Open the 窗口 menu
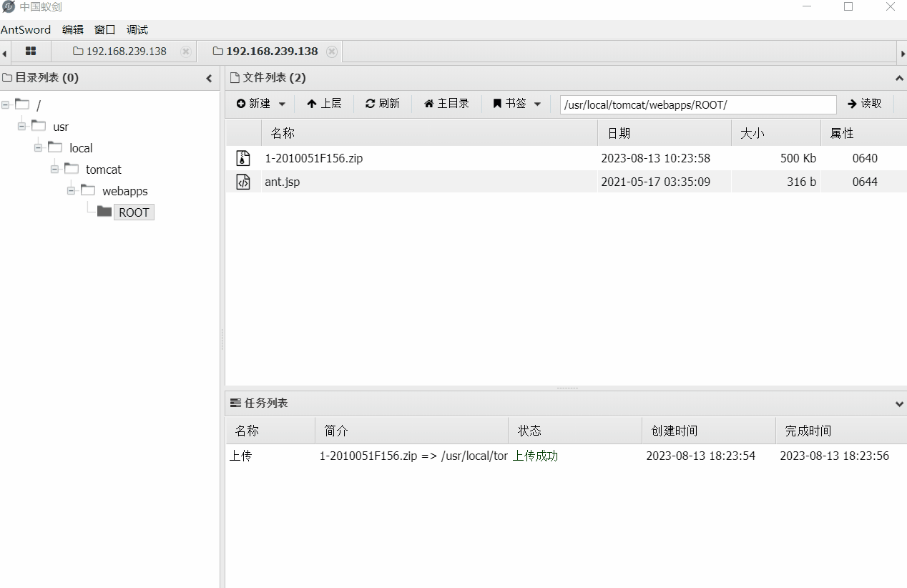 [x=105, y=30]
